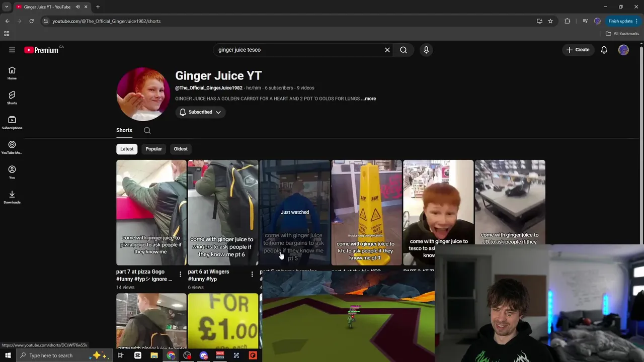
Task: View site information icon in address bar
Action: coord(46,21)
